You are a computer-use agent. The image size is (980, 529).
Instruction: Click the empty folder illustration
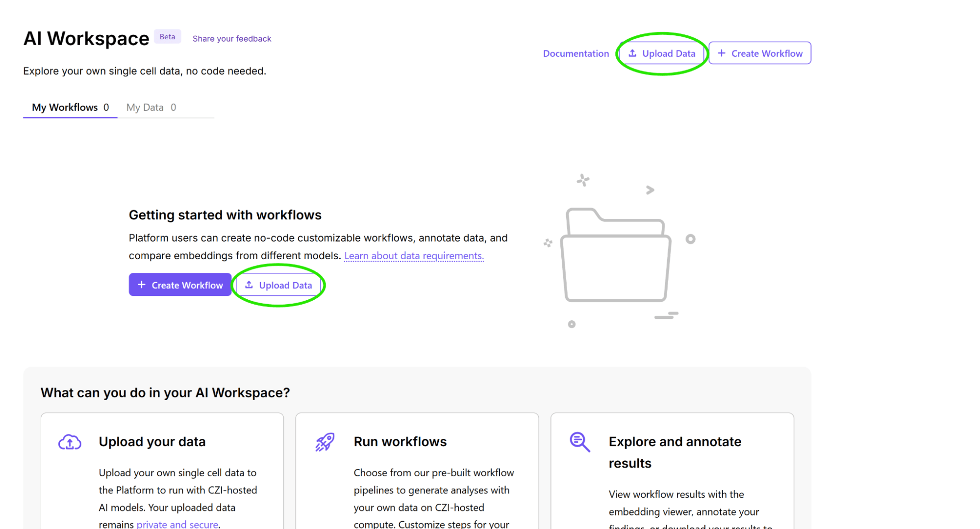tap(616, 255)
